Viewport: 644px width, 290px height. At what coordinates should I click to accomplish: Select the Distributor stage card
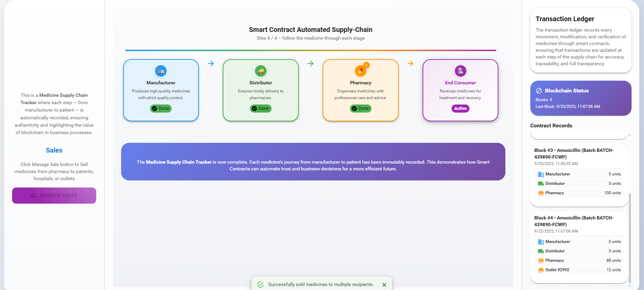click(x=260, y=90)
